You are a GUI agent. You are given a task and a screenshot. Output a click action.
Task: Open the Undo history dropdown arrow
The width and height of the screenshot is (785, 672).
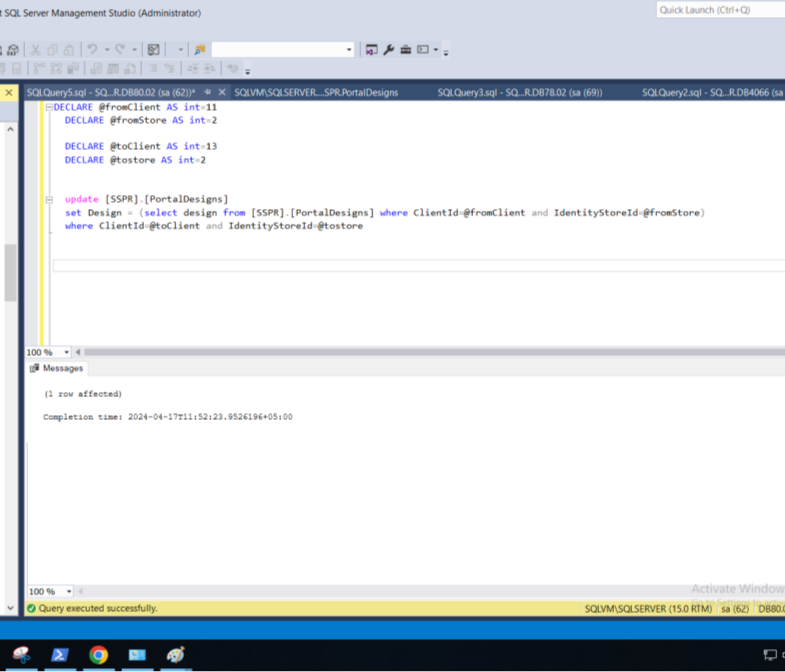coord(107,50)
